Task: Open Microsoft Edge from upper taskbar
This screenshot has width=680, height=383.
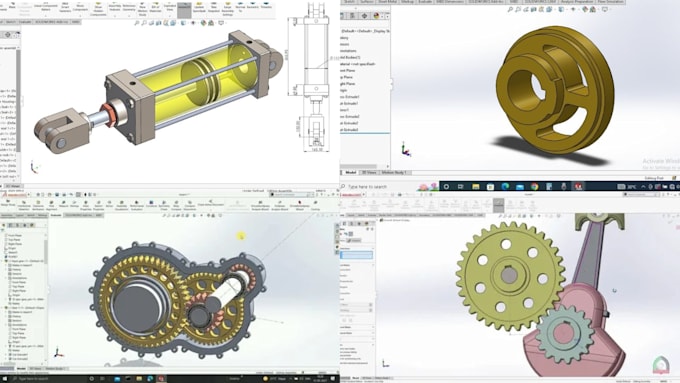Action: tap(505, 187)
